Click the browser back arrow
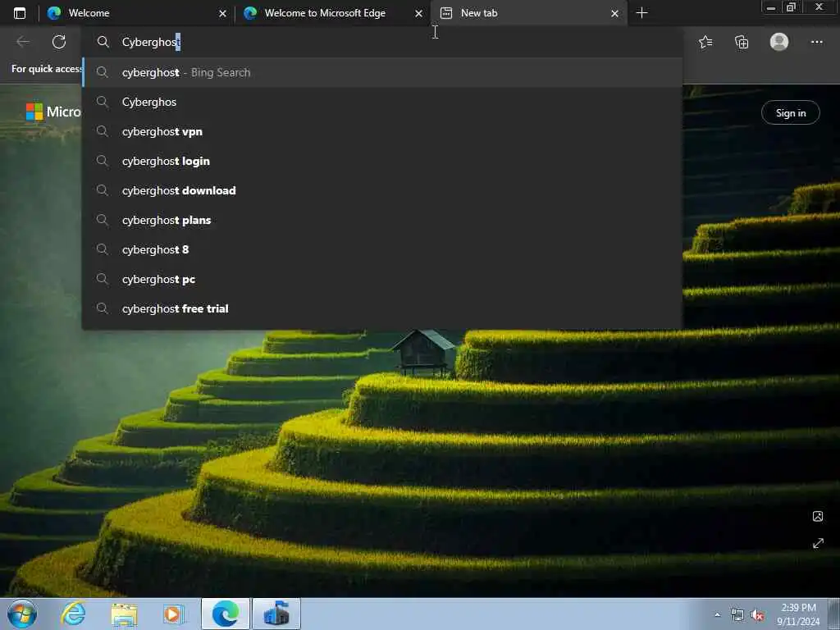The height and width of the screenshot is (630, 840). click(x=23, y=42)
